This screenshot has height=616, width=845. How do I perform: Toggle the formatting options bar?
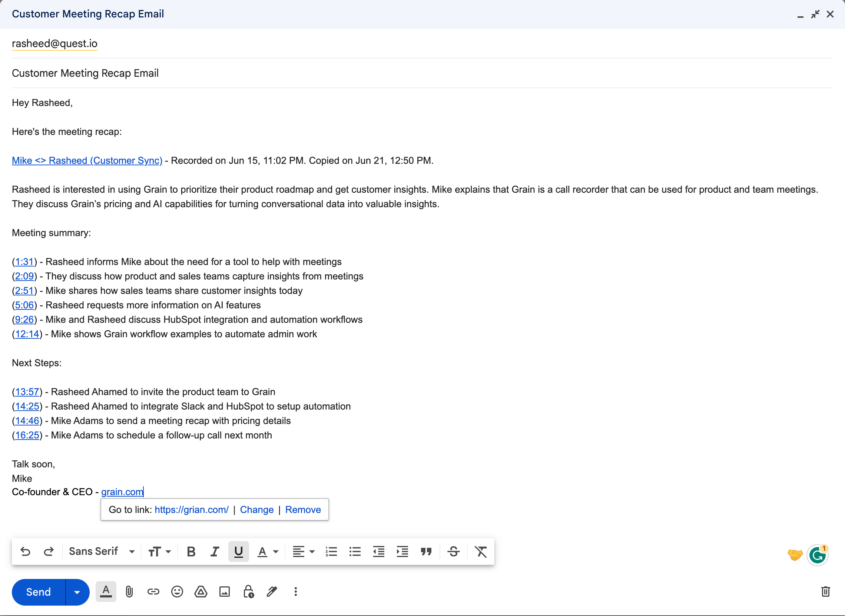(x=106, y=592)
